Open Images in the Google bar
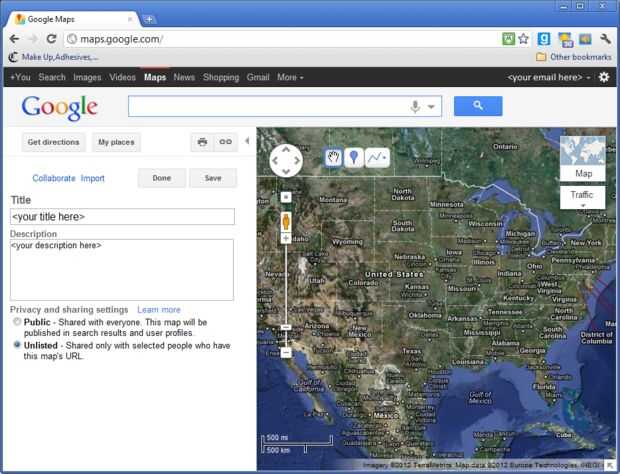The height and width of the screenshot is (474, 620). coord(87,77)
